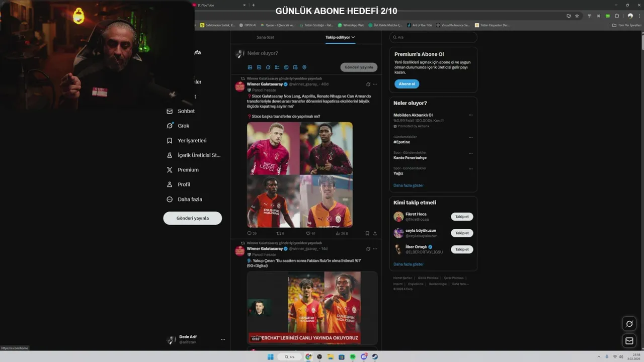The image size is (644, 362).
Task: Share the Noa Lang transfer post
Action: pos(375,233)
